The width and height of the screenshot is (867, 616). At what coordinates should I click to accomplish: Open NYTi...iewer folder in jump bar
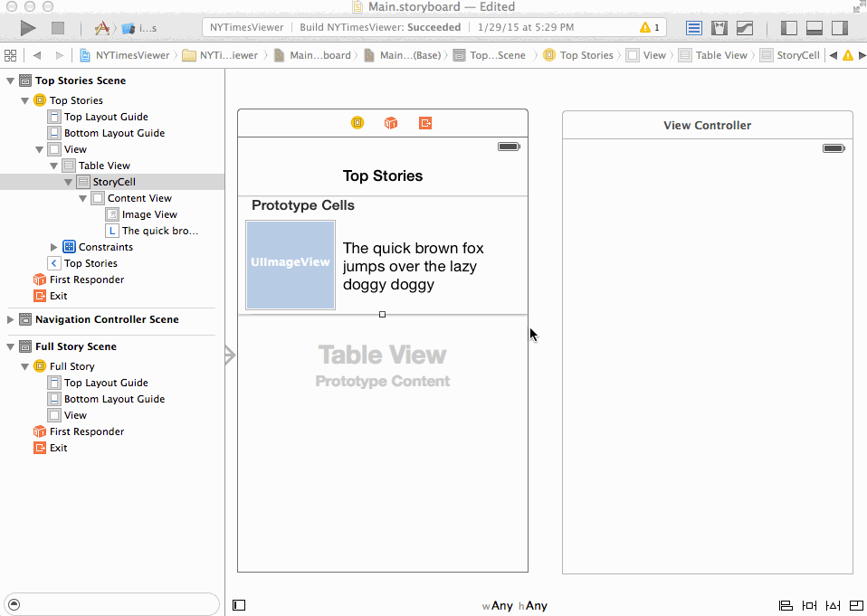[221, 55]
